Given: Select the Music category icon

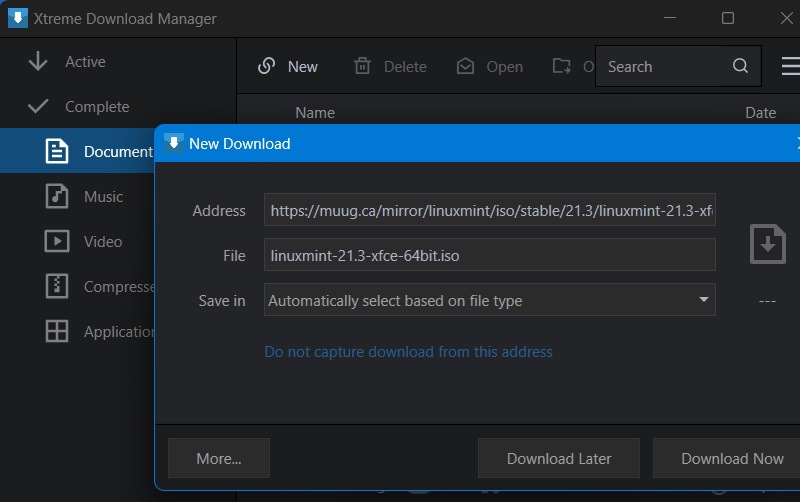Looking at the screenshot, I should [x=56, y=196].
